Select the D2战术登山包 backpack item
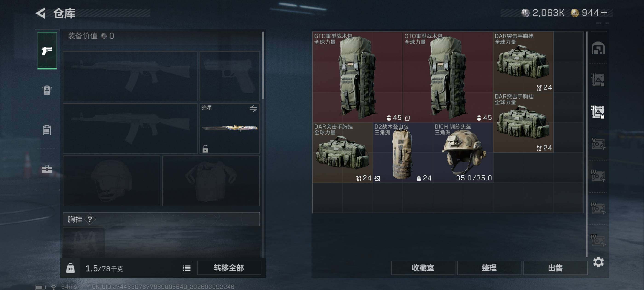 click(403, 152)
